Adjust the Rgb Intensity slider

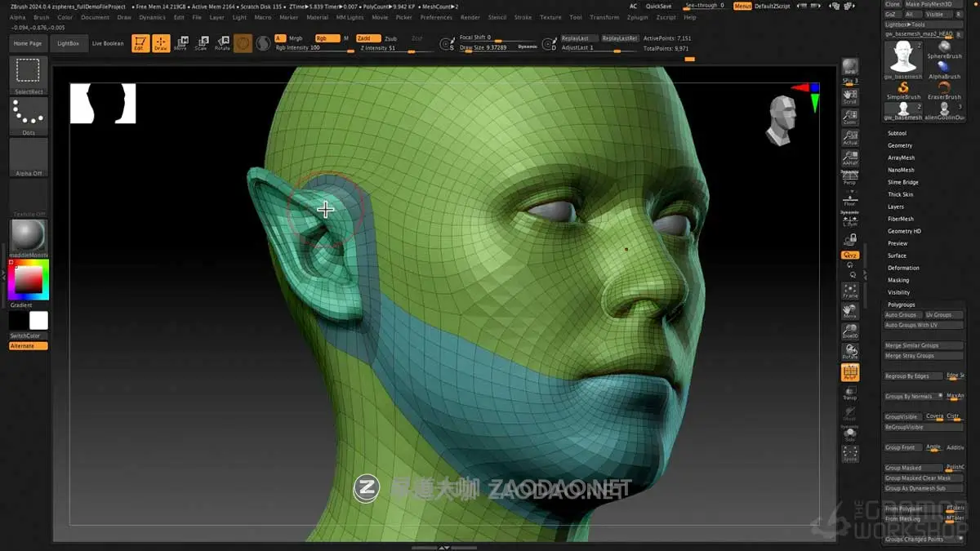(x=310, y=47)
